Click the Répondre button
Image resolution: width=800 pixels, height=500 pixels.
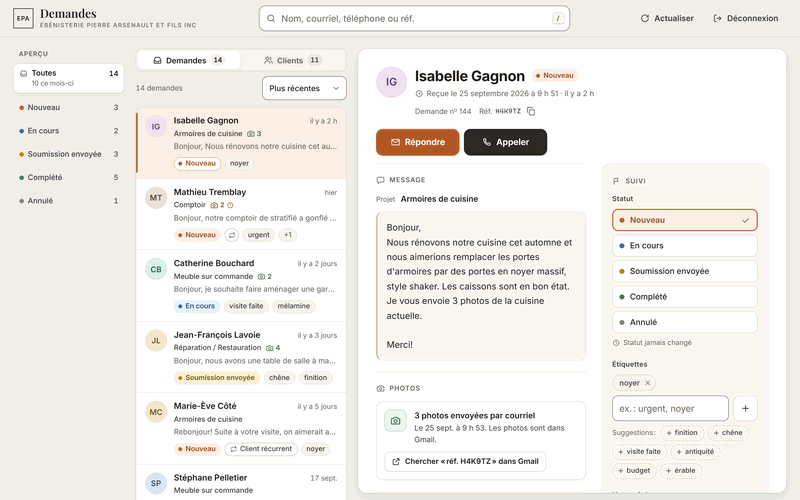point(417,142)
